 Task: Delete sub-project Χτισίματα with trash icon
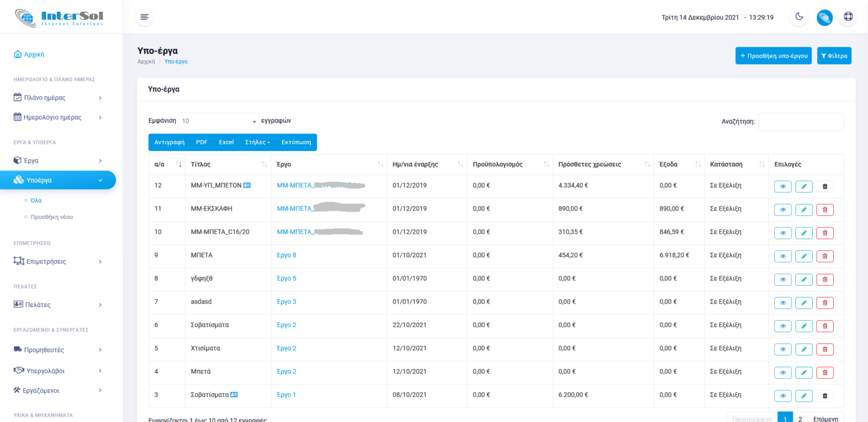point(825,349)
